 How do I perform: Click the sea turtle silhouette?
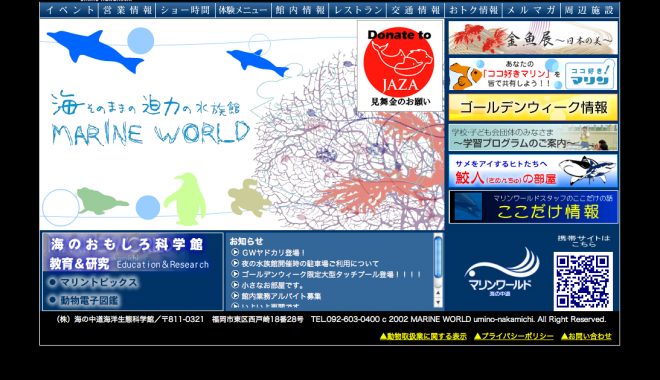click(248, 197)
